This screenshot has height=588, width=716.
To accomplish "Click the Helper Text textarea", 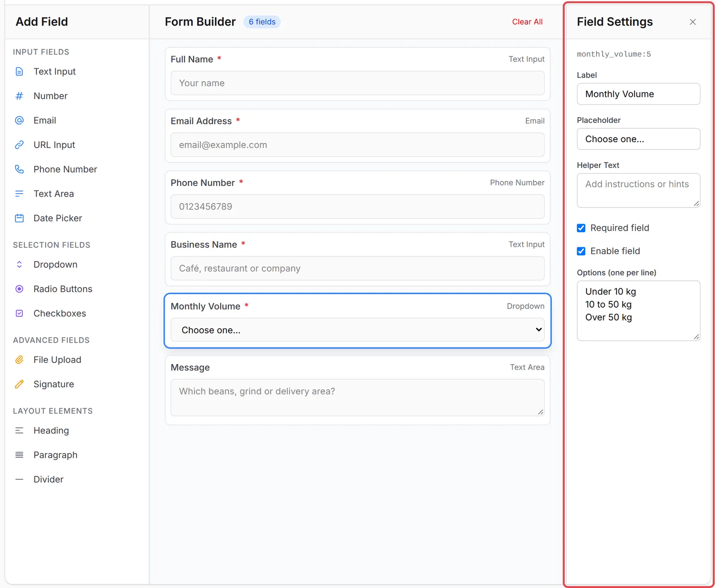I will tap(639, 190).
